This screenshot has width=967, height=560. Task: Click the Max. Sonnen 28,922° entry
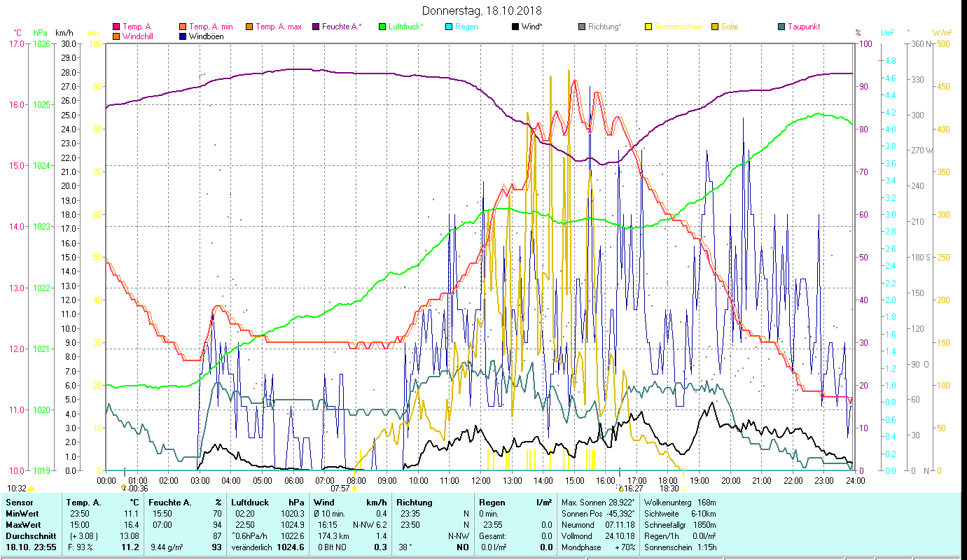click(x=598, y=503)
